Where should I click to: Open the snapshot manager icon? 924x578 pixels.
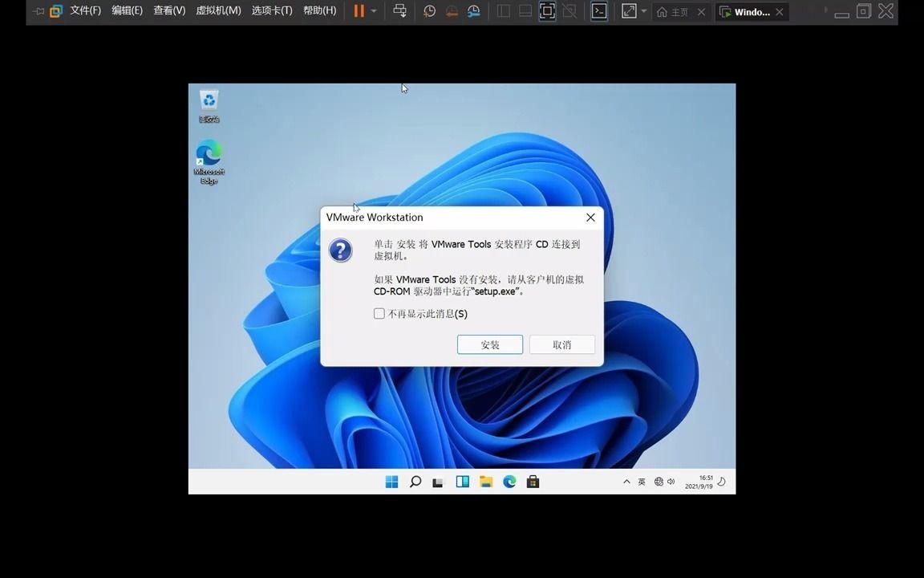coord(473,11)
